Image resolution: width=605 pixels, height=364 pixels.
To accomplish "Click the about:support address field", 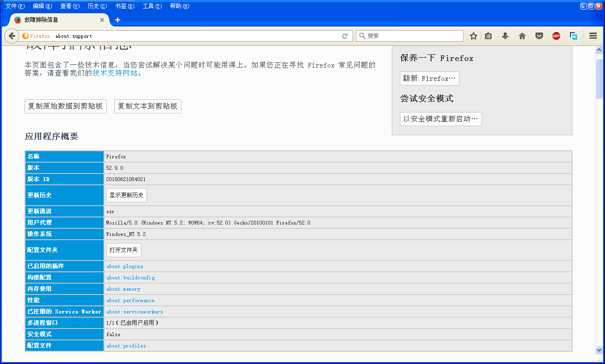I will 195,36.
